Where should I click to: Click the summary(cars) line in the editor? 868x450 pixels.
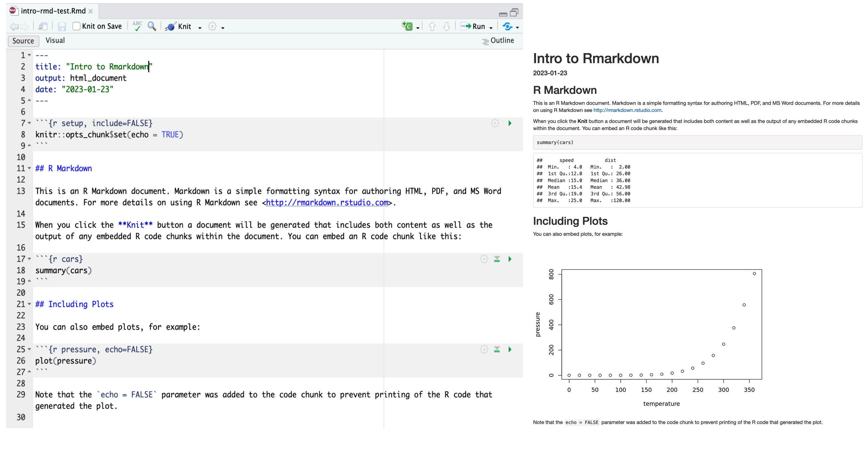tap(63, 271)
